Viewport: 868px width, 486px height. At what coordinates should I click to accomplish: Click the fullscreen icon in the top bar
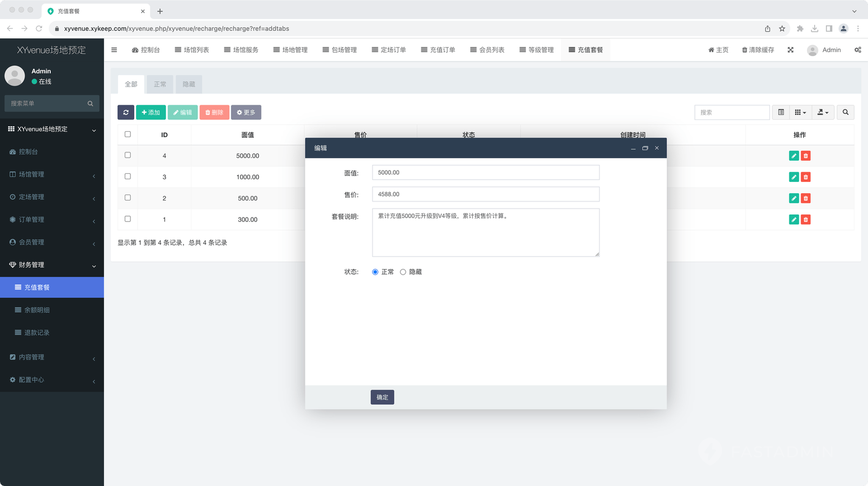click(x=790, y=50)
